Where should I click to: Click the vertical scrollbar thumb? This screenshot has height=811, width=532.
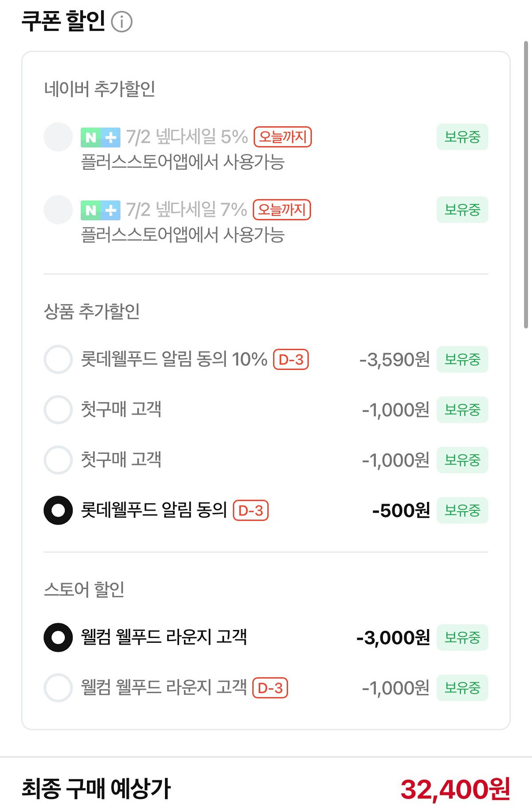tap(526, 185)
